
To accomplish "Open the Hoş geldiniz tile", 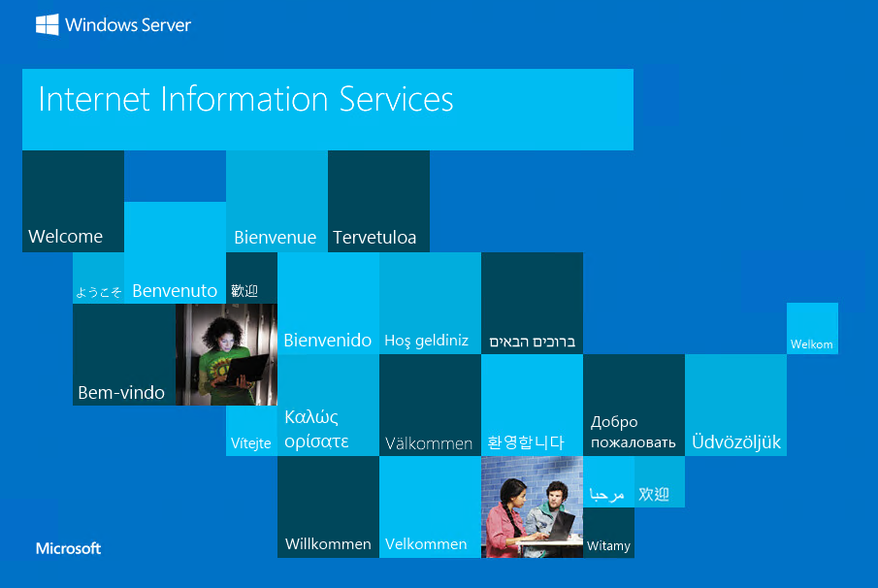I will click(430, 304).
